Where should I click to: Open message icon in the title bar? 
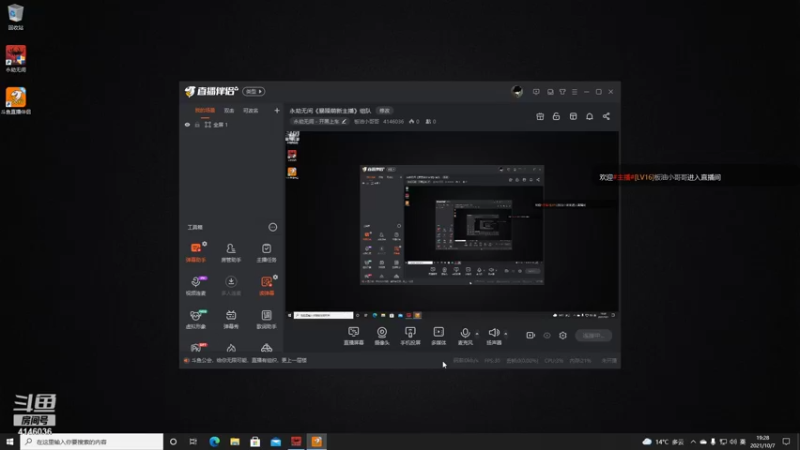click(x=536, y=92)
